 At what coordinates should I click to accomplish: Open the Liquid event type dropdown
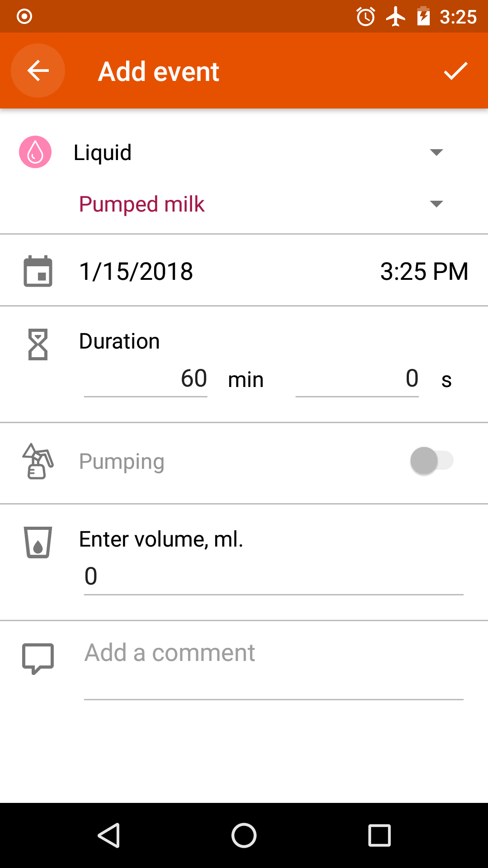tap(258, 152)
